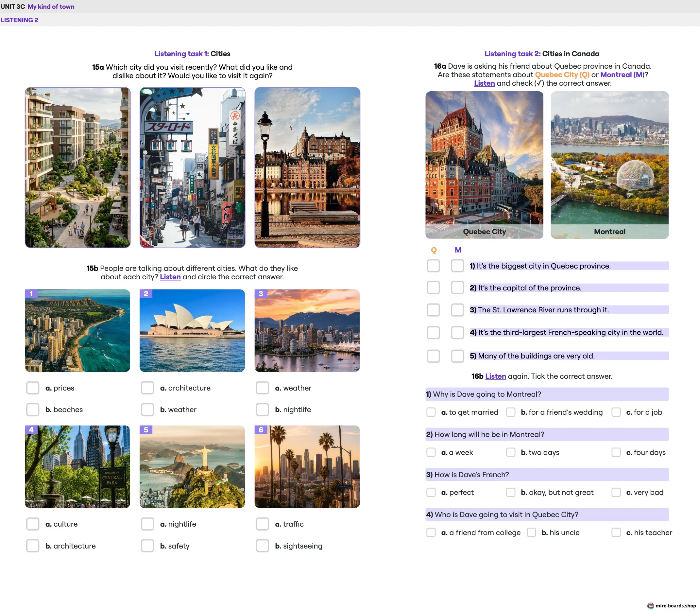Click the Montreal photo
This screenshot has width=700, height=611.
[609, 165]
